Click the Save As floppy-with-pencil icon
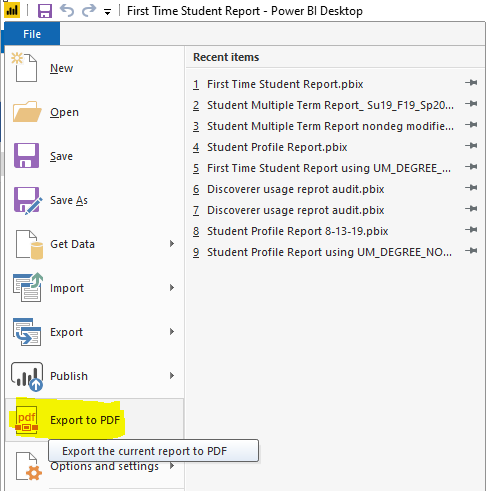This screenshot has width=486, height=491. click(x=28, y=200)
